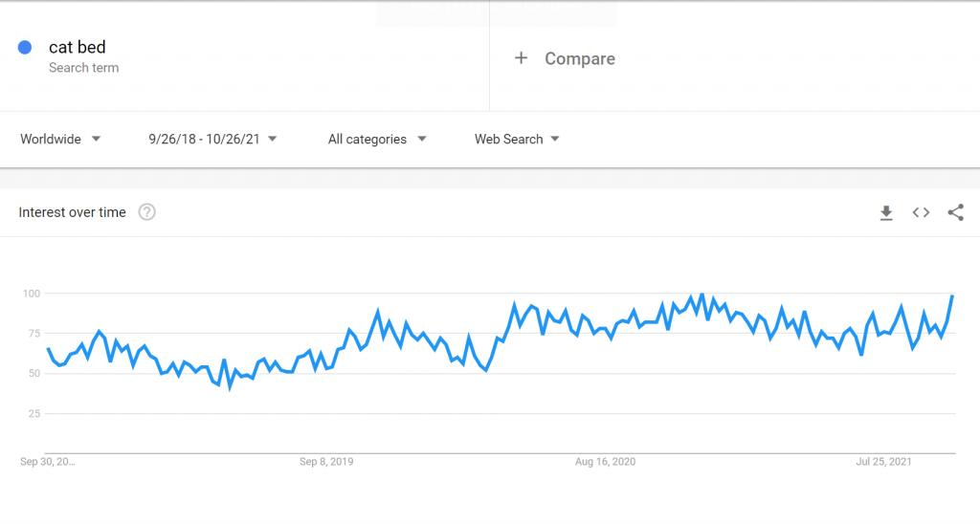980x524 pixels.
Task: Click the plus icon beside Compare
Action: pos(521,58)
